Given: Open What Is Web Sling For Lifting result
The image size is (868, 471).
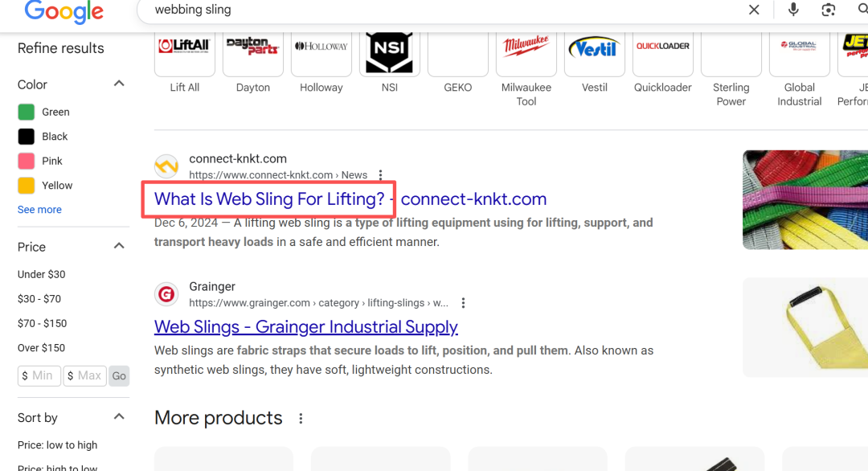Looking at the screenshot, I should click(x=350, y=199).
